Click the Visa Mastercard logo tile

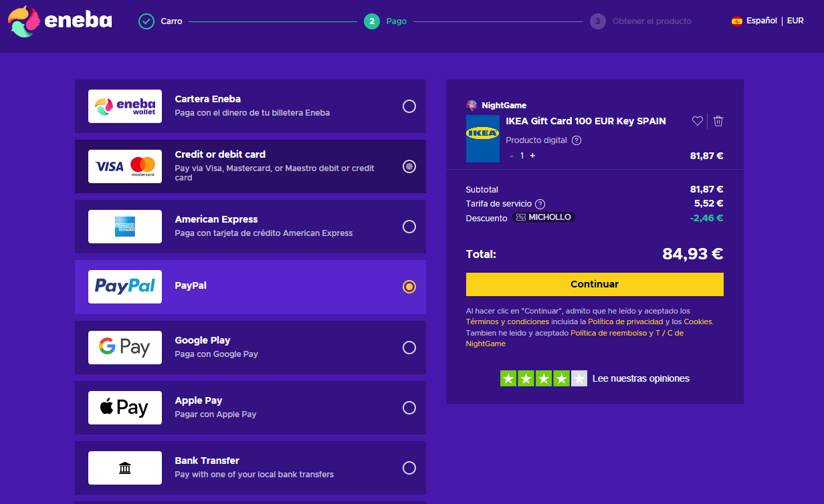coord(125,166)
